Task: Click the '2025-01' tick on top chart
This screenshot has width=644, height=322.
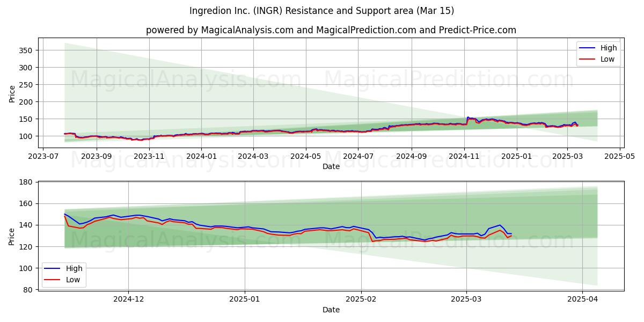Action: click(517, 157)
